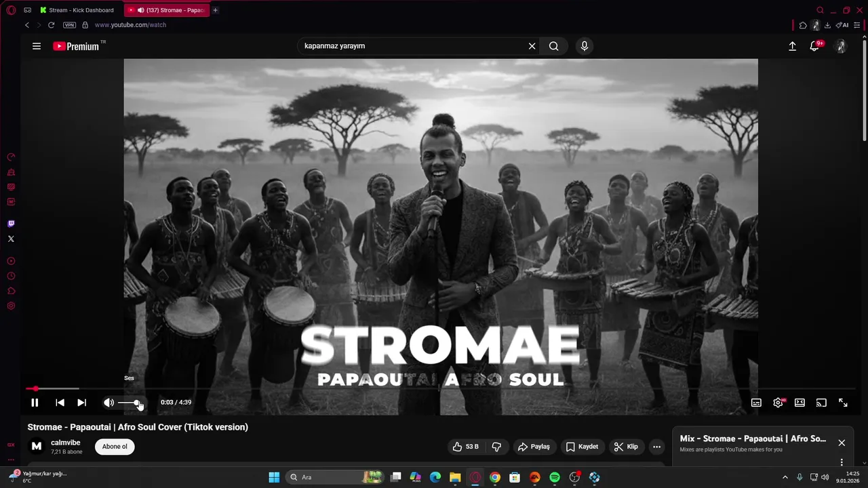Open the browser extensions cube icon
Image resolution: width=868 pixels, height=488 pixels.
(803, 25)
